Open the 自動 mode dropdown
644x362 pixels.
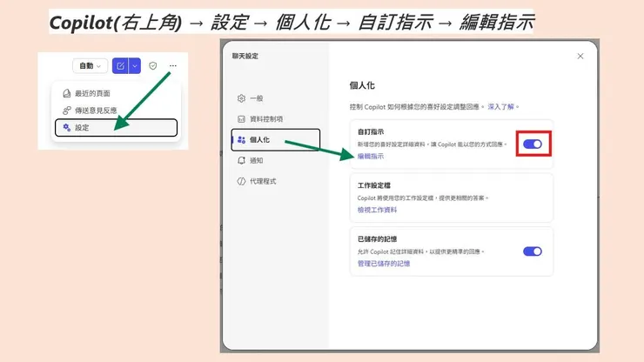(x=90, y=66)
